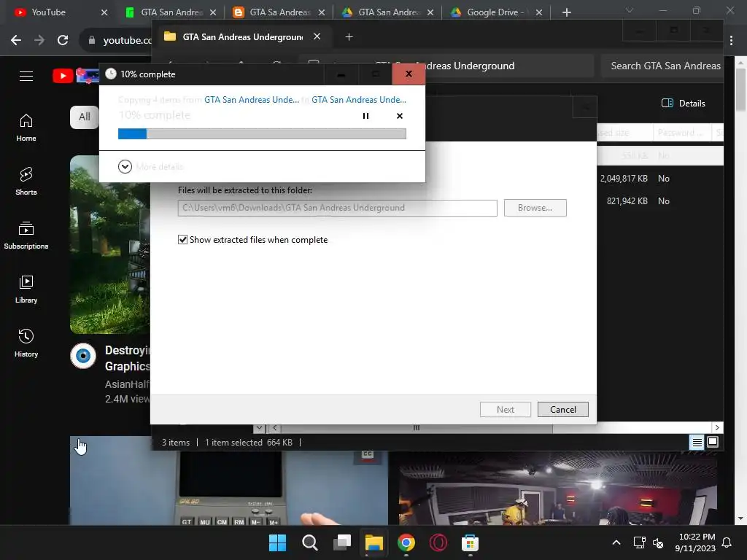Click the Next button in extract wizard
Screen dimensions: 747x560
[505, 410]
